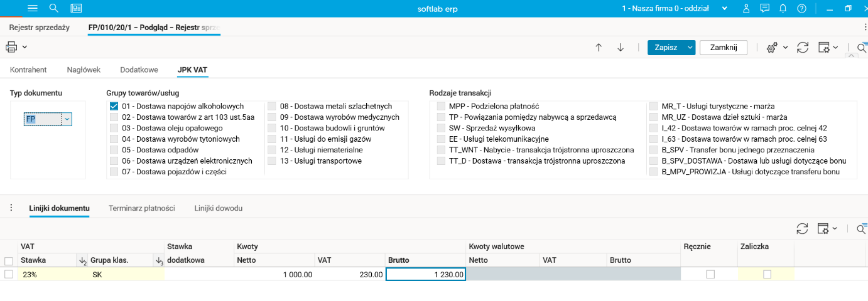Image resolution: width=868 pixels, height=301 pixels.
Task: Open the company selector Nasza firma dropdown
Action: pos(725,9)
